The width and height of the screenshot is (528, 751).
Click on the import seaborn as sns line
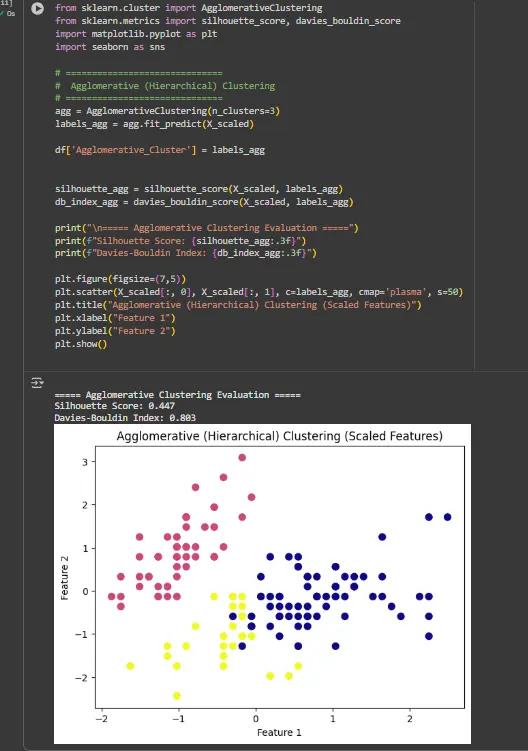(x=110, y=47)
